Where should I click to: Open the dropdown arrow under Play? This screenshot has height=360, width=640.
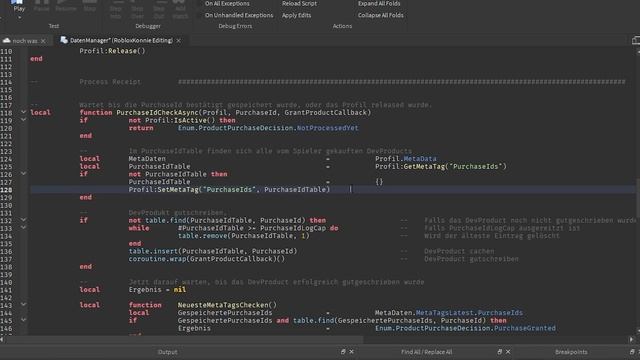point(19,18)
